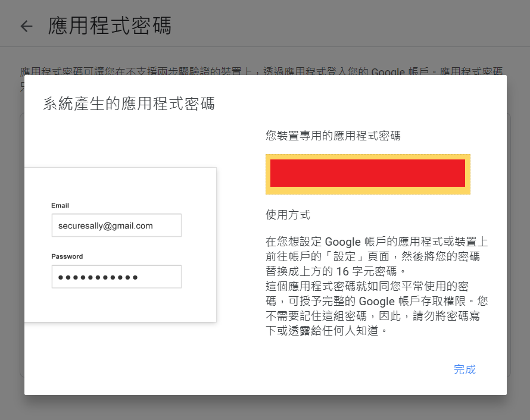This screenshot has width=530, height=420.
Task: Click the 您裝置專用的應用程式密碼 label
Action: pos(333,136)
